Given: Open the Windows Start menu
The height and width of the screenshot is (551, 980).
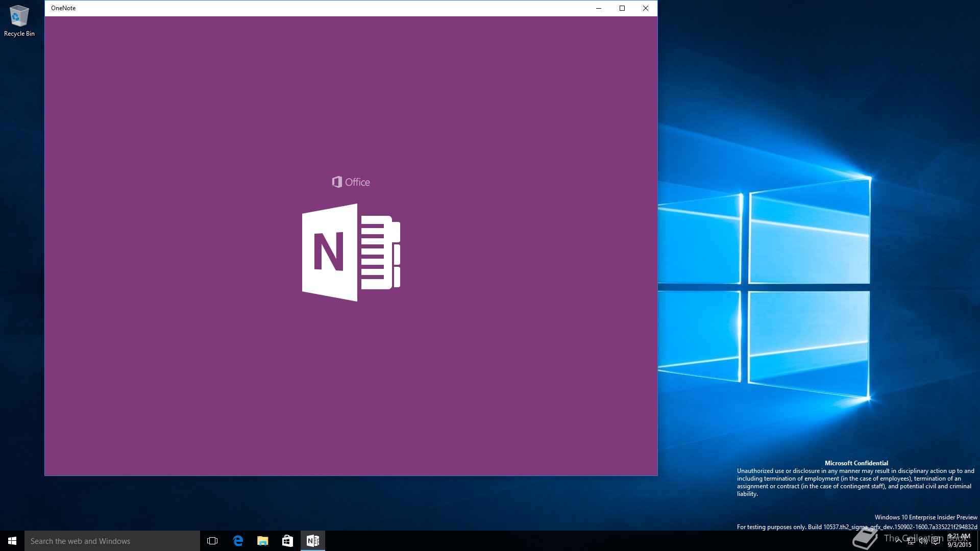Looking at the screenshot, I should (x=12, y=541).
